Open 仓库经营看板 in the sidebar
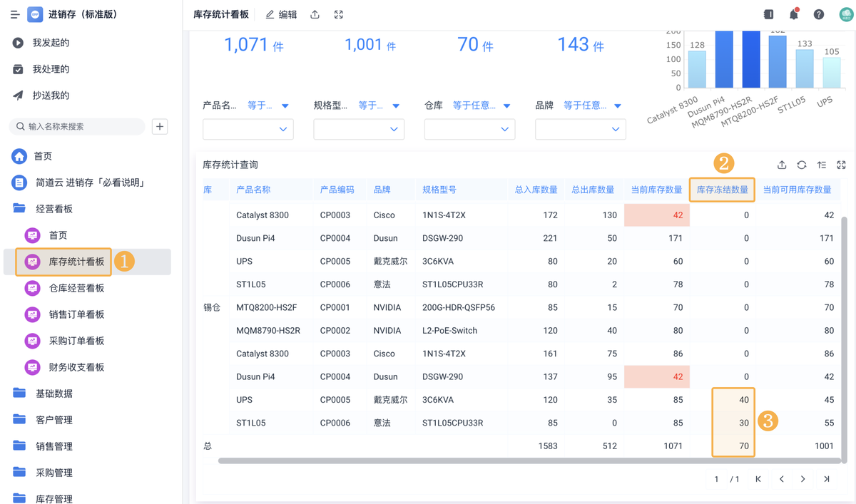This screenshot has height=504, width=856. click(x=76, y=288)
